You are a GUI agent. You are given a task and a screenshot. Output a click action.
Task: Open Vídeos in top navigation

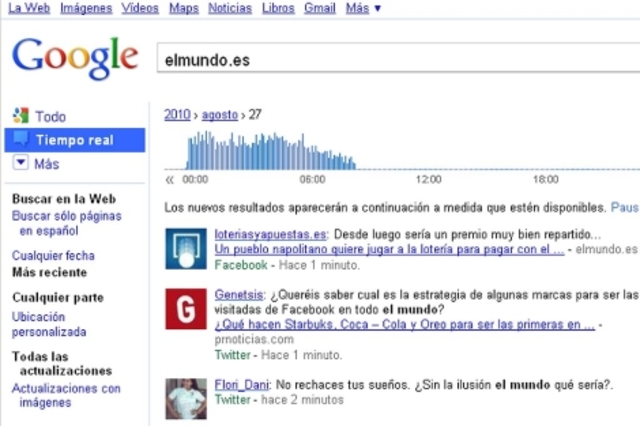(140, 8)
